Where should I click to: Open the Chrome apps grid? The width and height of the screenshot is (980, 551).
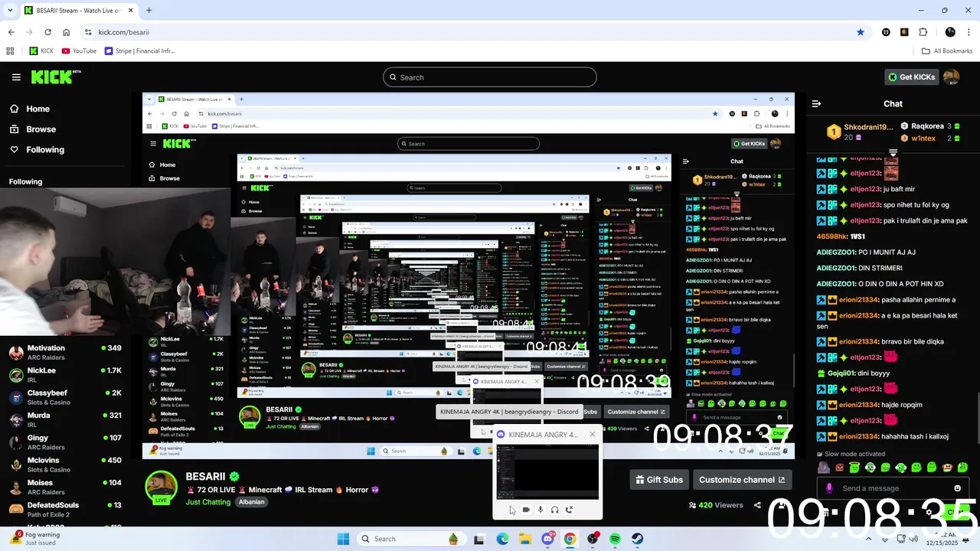pos(10,51)
